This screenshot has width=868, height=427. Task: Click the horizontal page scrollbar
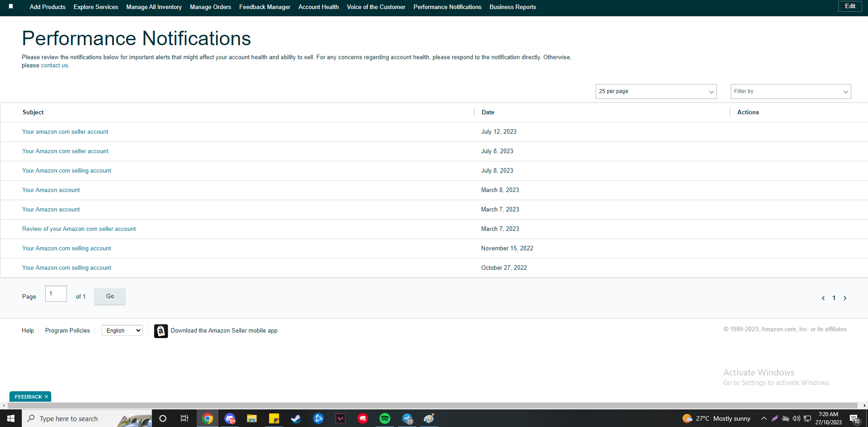click(x=432, y=405)
